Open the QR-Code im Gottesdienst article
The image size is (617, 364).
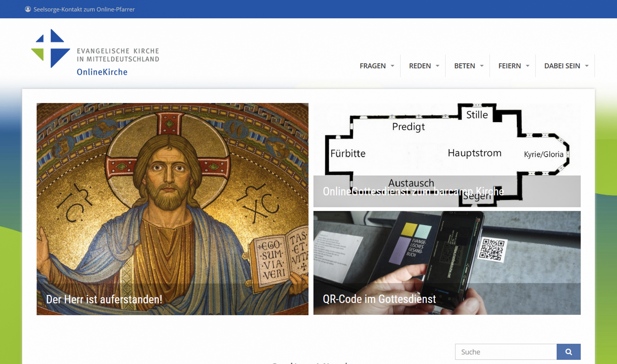coord(379,299)
